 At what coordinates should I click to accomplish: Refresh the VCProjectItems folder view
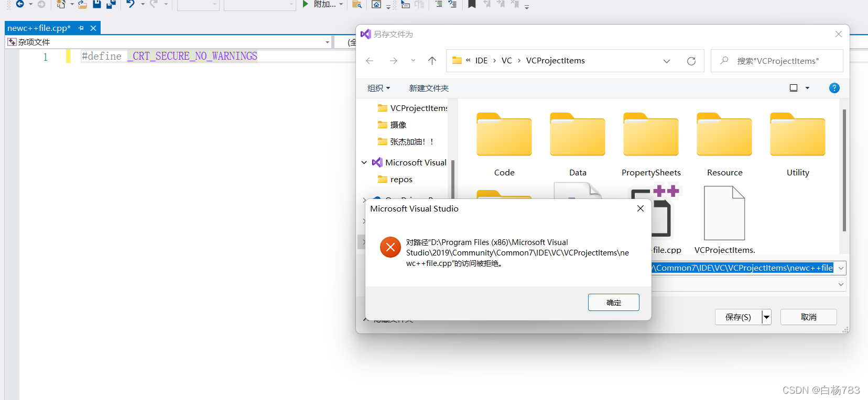(691, 61)
